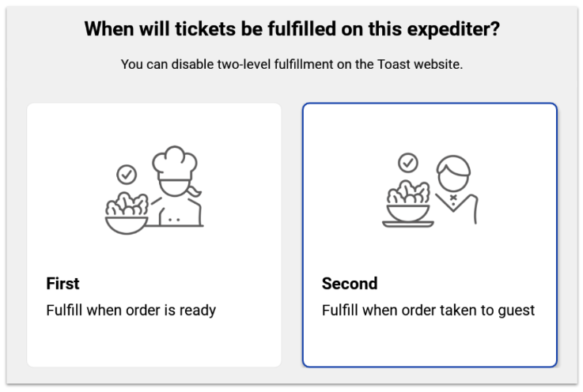Click the dialog title about ticket fulfillment
583x392 pixels.
pos(291,30)
